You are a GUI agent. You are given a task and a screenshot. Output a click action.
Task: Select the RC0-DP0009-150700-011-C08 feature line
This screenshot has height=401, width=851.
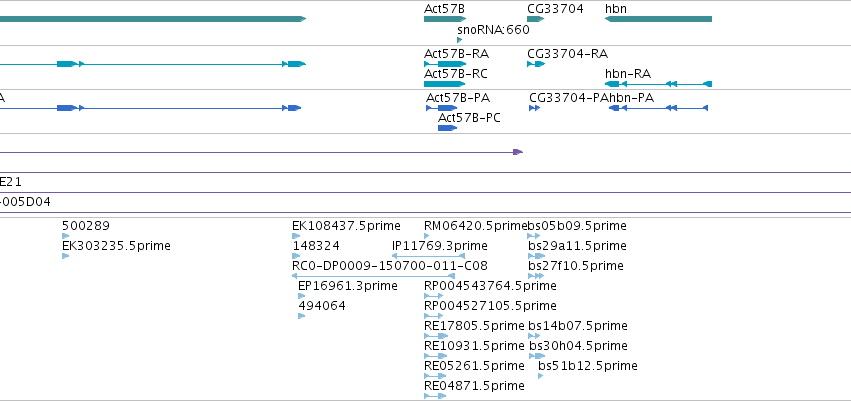click(x=373, y=276)
